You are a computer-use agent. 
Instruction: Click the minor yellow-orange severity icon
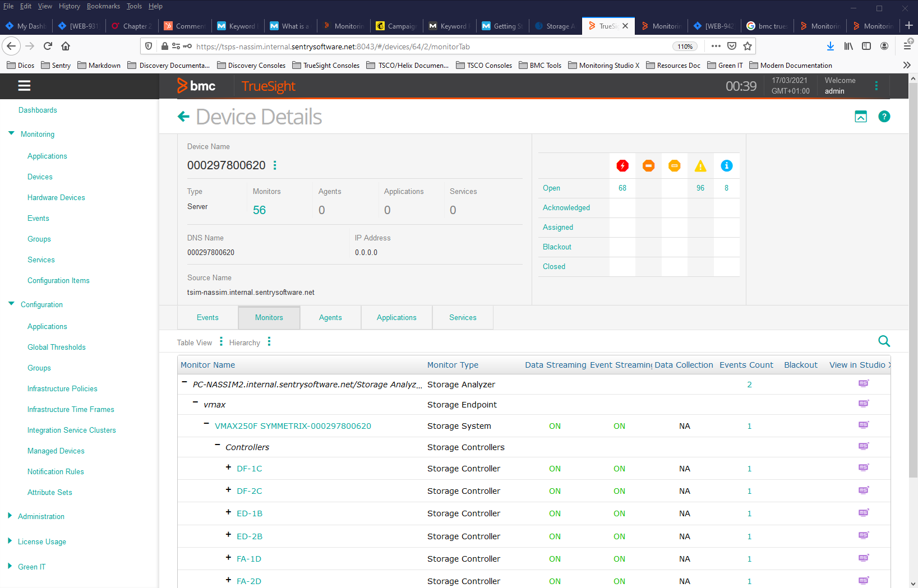pyautogui.click(x=675, y=166)
